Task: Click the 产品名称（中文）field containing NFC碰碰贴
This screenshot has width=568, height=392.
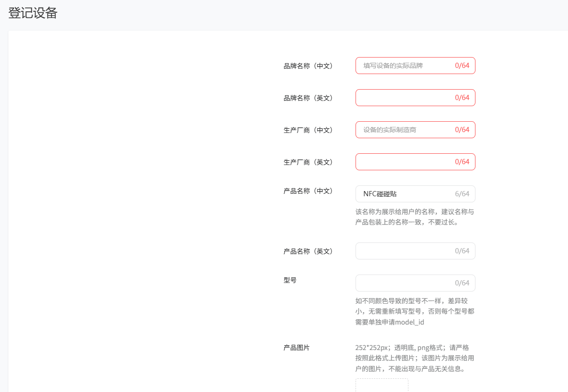Action: [x=415, y=194]
